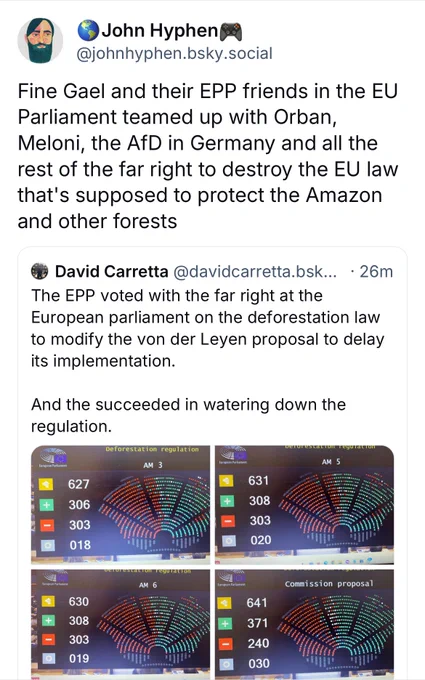
Task: Open the Commission proposal vote image
Action: pos(304,624)
